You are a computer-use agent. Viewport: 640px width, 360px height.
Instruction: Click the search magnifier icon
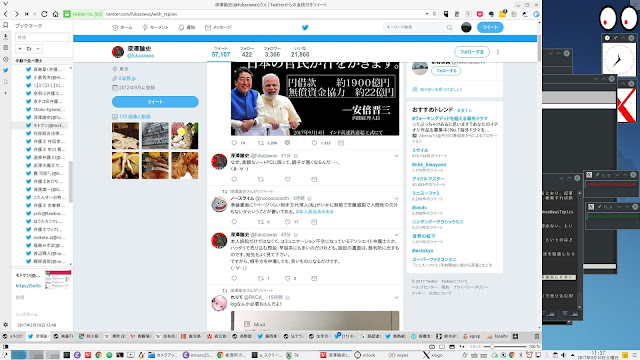pyautogui.click(x=449, y=27)
